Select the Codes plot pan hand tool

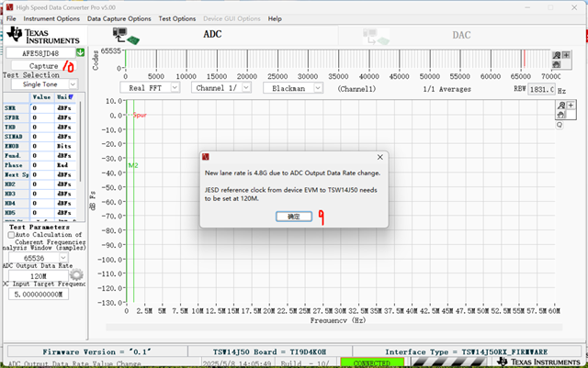557,64
